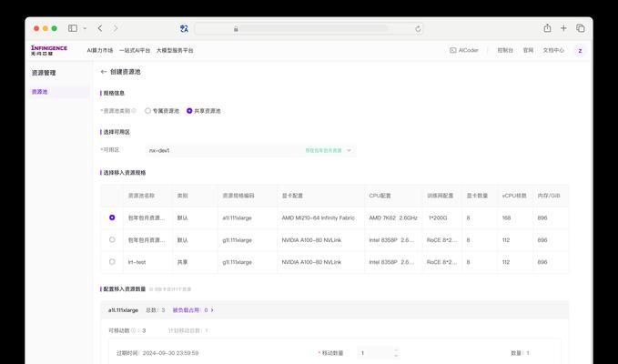
Task: Open the Safari share icon
Action: pyautogui.click(x=547, y=28)
